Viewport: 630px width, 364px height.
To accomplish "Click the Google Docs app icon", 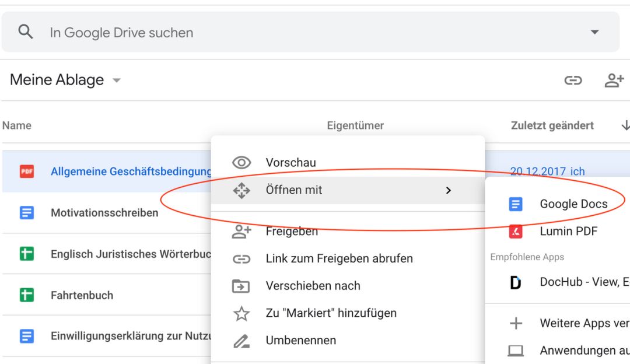I will click(x=516, y=204).
